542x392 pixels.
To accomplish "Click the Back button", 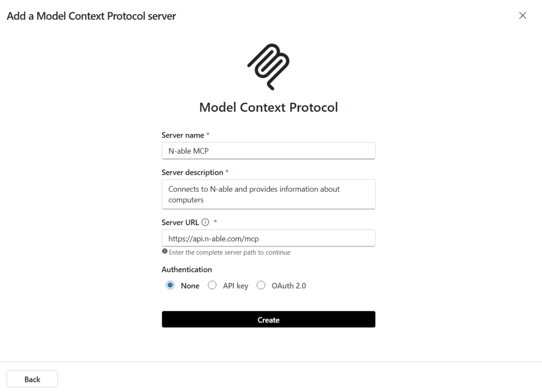I will pos(32,379).
